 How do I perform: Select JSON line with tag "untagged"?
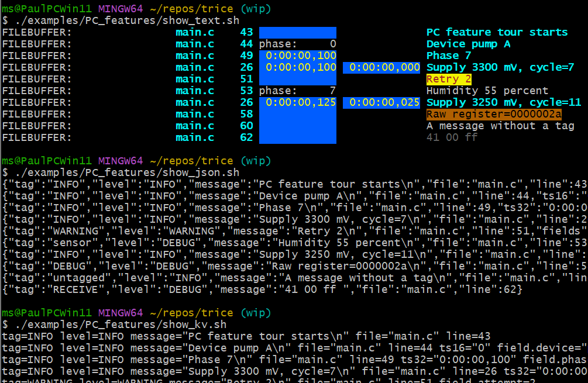click(294, 278)
